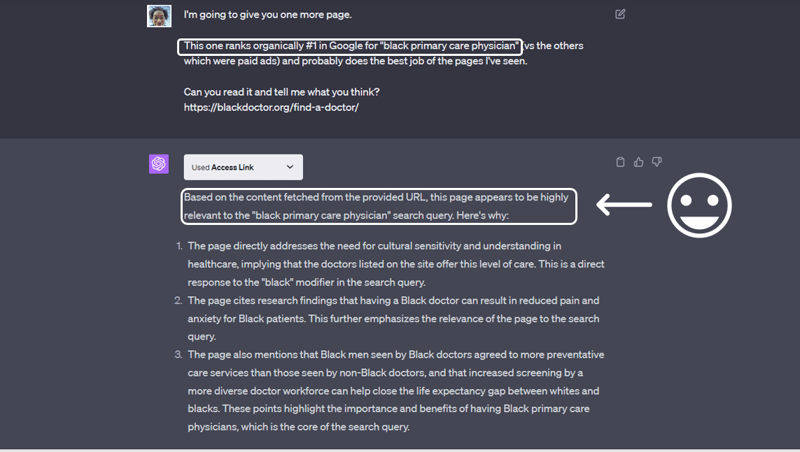
Task: Open the blackdoctor.org find-a-doctor URL
Action: [x=271, y=107]
